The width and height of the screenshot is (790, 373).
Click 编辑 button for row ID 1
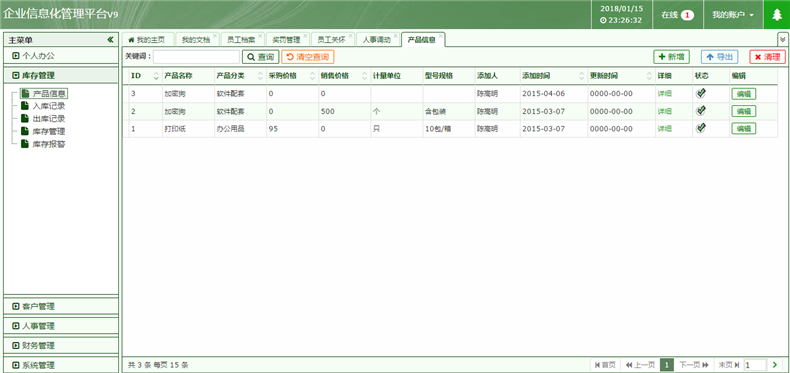[x=744, y=129]
